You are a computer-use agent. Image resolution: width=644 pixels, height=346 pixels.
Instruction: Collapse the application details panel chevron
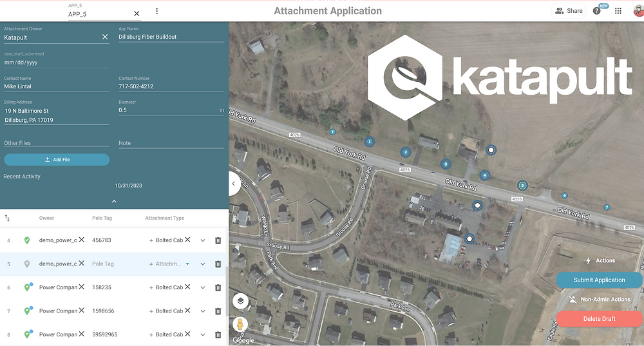pyautogui.click(x=114, y=202)
